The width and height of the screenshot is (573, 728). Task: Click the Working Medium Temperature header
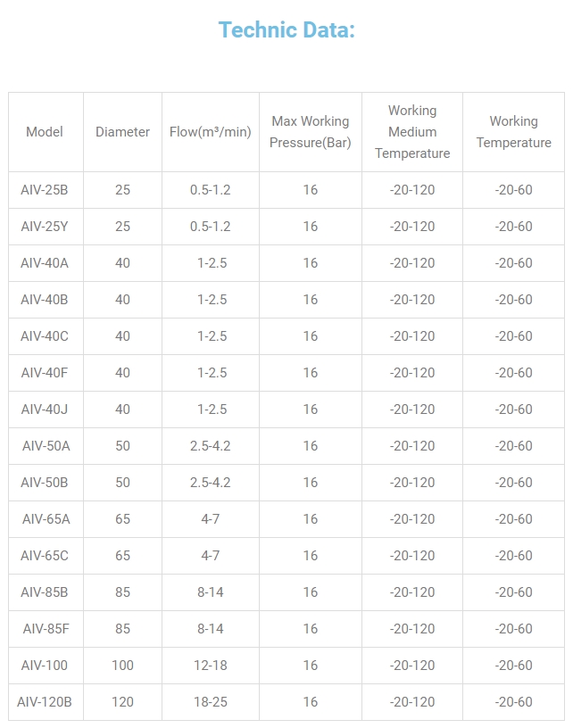pyautogui.click(x=412, y=132)
